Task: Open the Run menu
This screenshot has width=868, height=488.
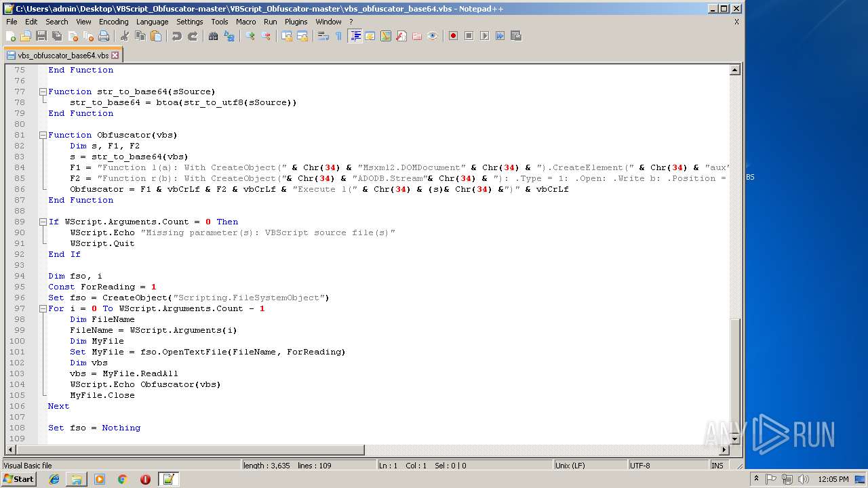Action: click(x=271, y=22)
